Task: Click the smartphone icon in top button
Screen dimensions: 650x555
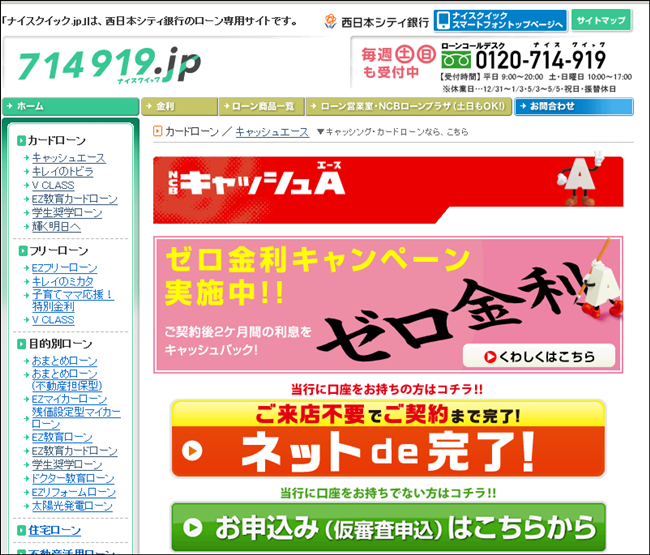Action: click(443, 20)
